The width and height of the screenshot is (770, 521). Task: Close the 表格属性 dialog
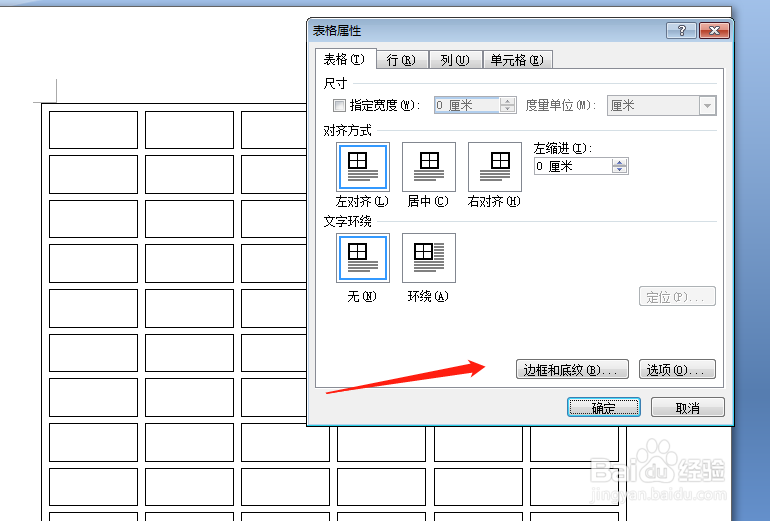[714, 30]
